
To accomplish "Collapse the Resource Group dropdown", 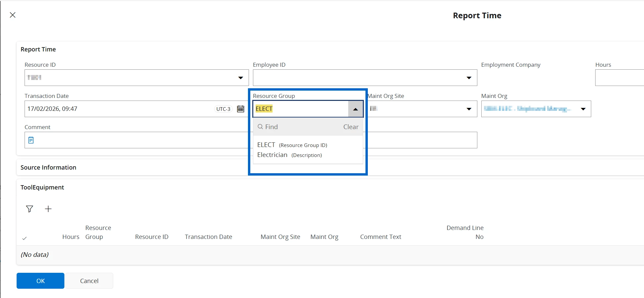I will 356,109.
